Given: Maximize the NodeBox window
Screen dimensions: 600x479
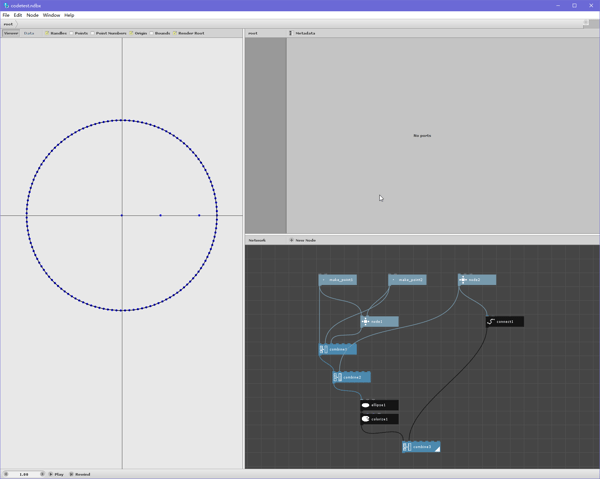Looking at the screenshot, I should (x=574, y=5).
